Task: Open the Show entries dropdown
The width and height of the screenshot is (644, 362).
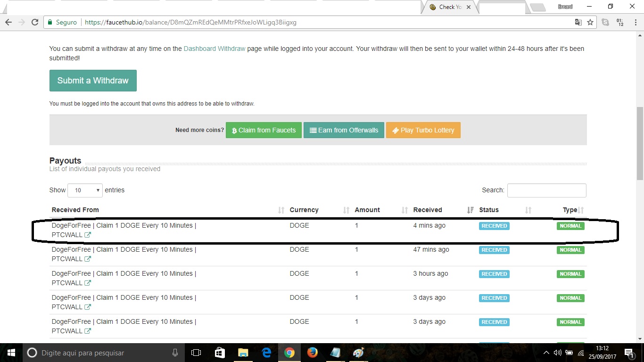Action: click(85, 190)
